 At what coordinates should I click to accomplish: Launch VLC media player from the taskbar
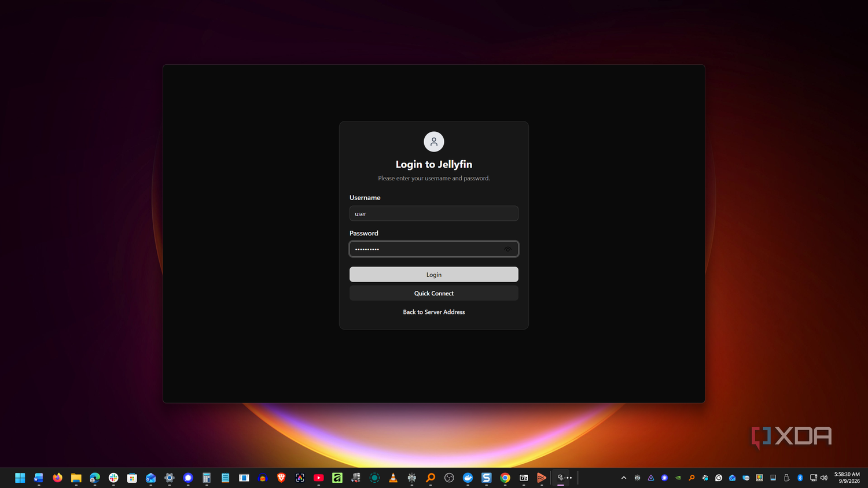[393, 478]
